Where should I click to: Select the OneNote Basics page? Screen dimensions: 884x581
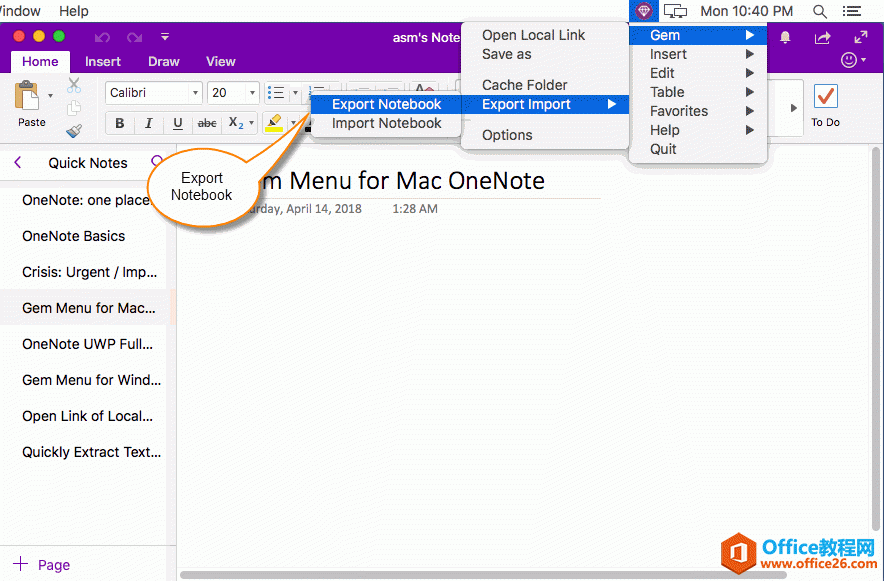(75, 236)
